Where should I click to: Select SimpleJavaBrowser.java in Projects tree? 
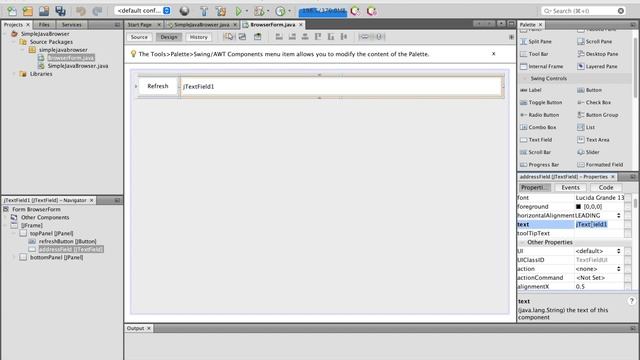78,66
